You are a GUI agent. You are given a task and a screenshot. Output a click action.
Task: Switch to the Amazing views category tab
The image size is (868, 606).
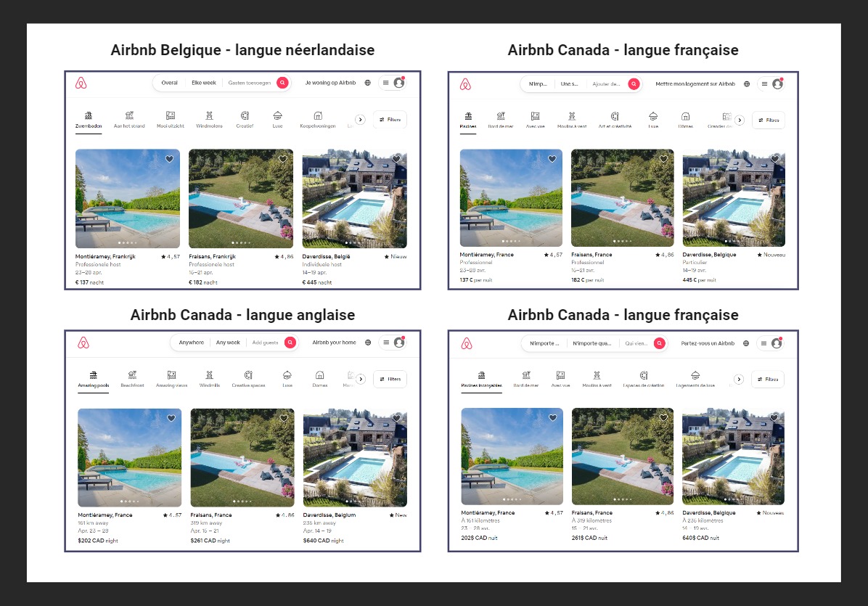[x=171, y=379]
